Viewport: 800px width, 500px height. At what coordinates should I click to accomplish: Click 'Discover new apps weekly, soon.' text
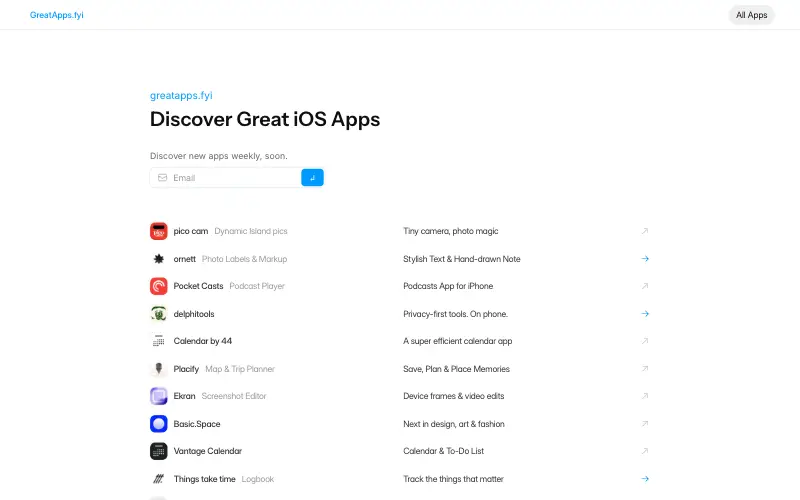coord(219,156)
